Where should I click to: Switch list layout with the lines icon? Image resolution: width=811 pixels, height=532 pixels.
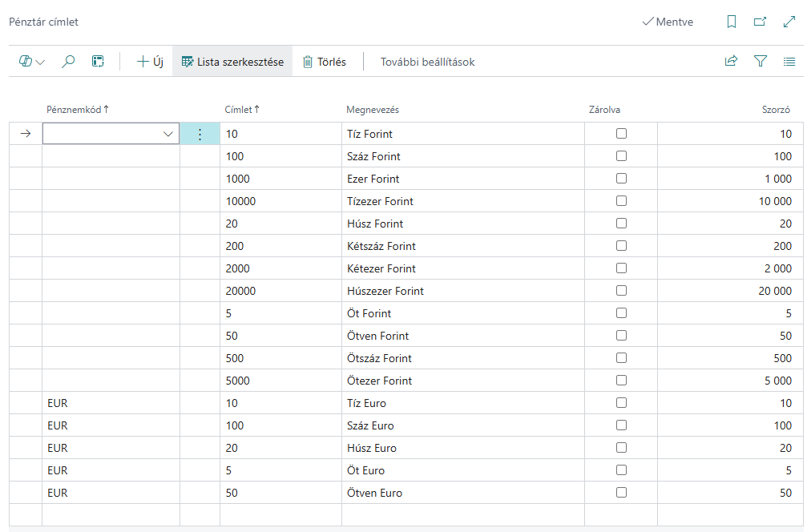point(789,62)
